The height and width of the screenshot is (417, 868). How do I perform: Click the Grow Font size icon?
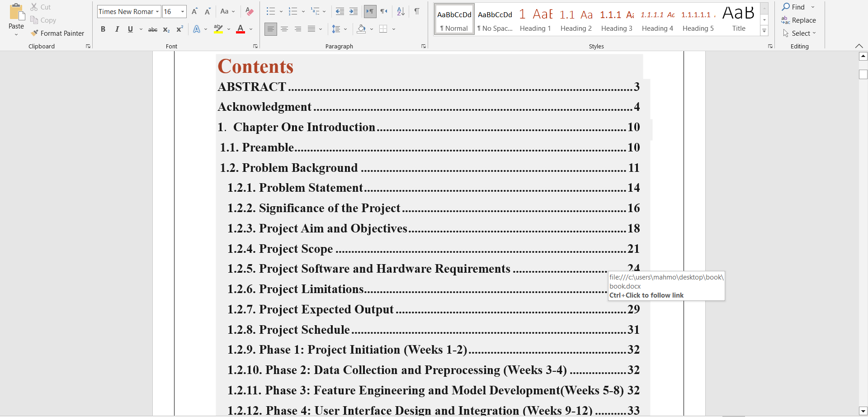click(x=194, y=11)
